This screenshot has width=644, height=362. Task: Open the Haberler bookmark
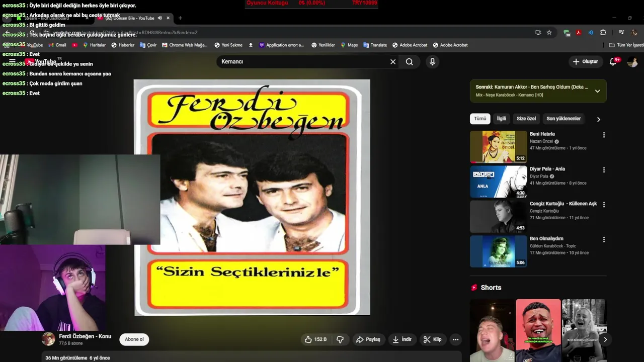[x=123, y=45]
